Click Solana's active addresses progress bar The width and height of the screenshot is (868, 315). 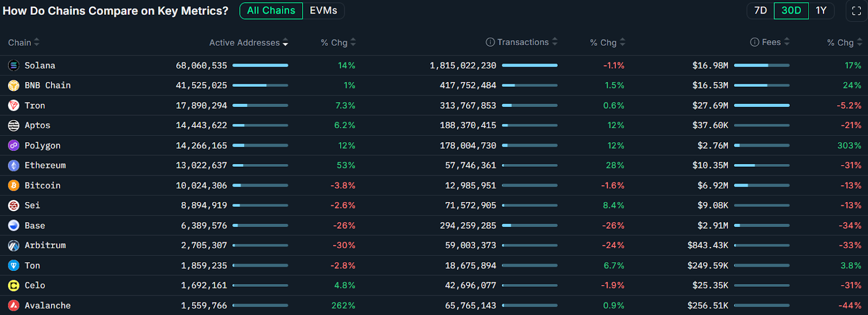click(x=260, y=66)
